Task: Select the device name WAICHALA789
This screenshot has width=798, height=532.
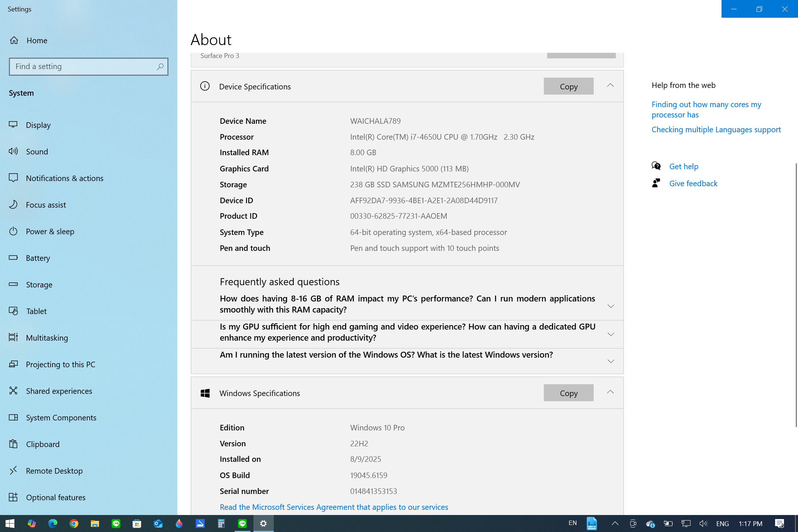Action: (375, 121)
